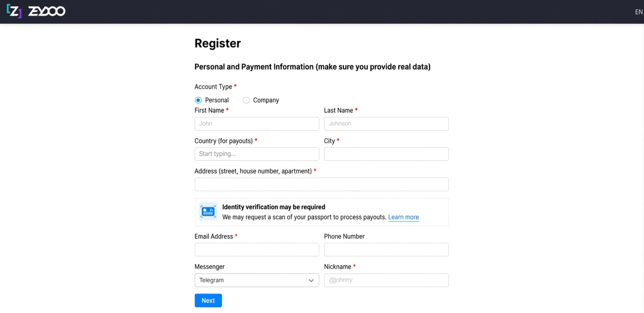The height and width of the screenshot is (313, 644).
Task: Click the Register heading text
Action: [218, 43]
